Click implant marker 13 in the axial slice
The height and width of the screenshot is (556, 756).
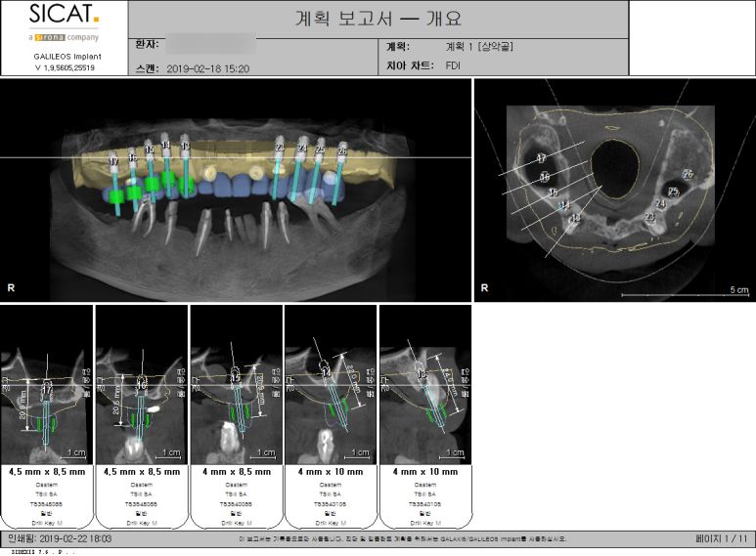point(575,219)
